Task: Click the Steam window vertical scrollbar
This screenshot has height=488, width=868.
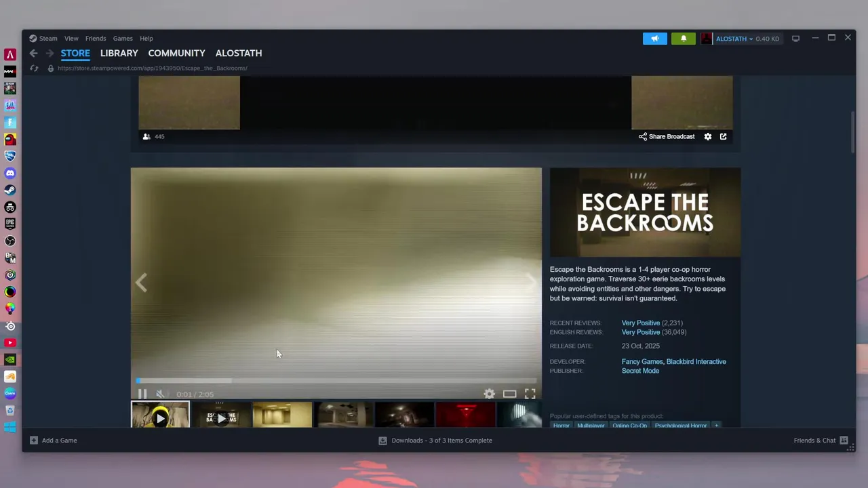Action: tap(852, 133)
